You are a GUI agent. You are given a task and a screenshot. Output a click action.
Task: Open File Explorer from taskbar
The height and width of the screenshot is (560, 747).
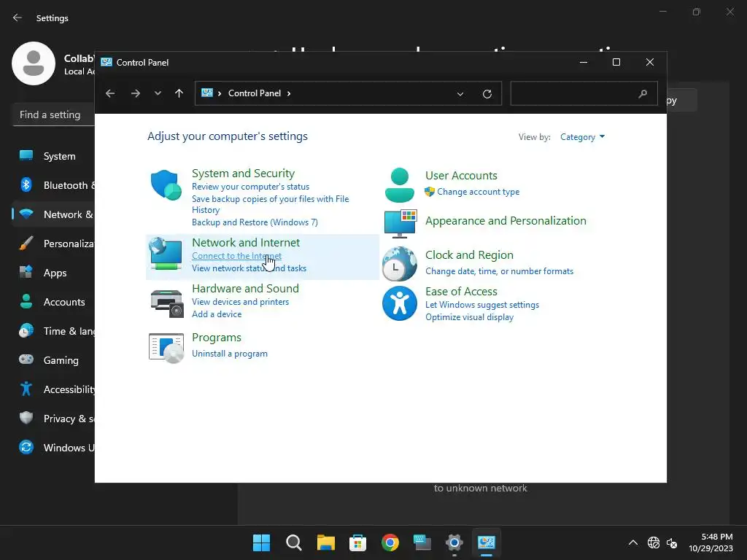326,542
